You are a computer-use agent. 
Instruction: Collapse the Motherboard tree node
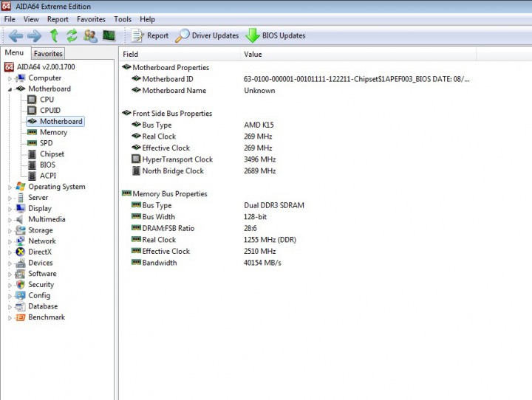[x=10, y=89]
